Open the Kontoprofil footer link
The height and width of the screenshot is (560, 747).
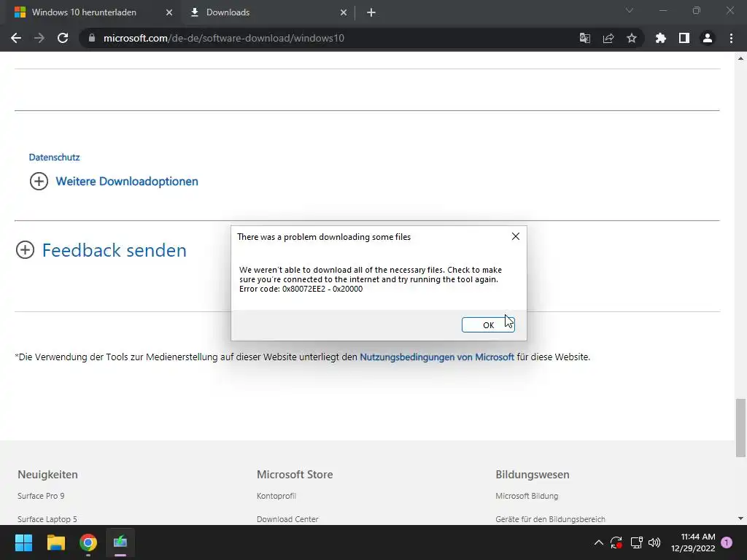[x=276, y=496]
